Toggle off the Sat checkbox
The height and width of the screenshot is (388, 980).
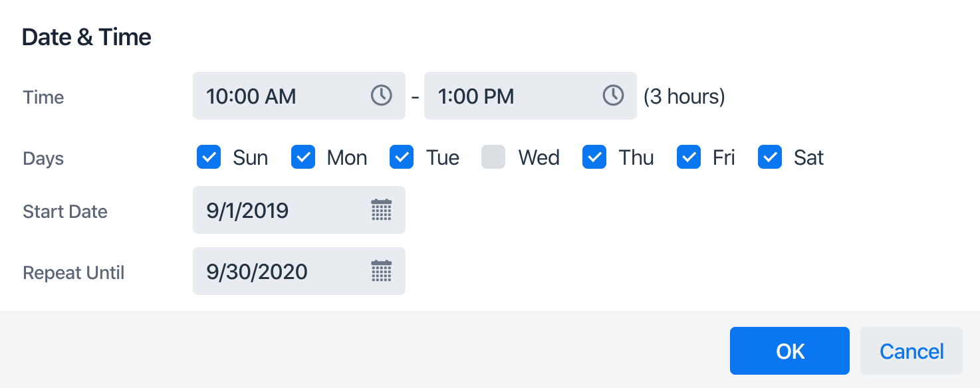pos(770,157)
